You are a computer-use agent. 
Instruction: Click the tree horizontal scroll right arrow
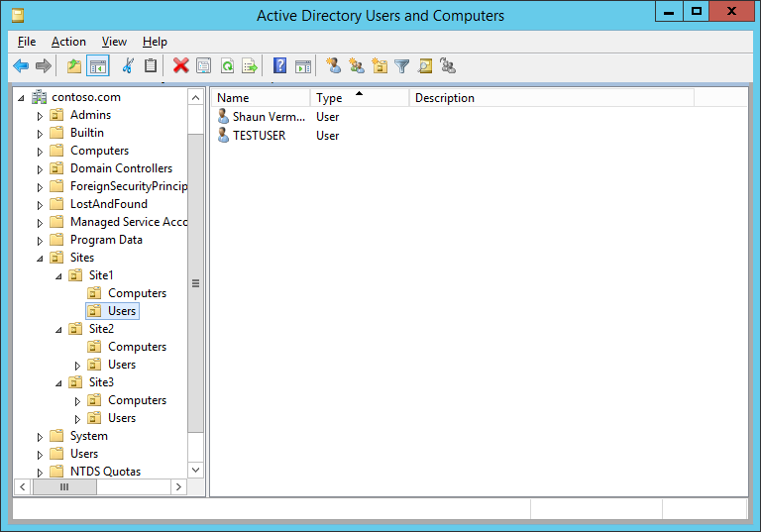[178, 486]
